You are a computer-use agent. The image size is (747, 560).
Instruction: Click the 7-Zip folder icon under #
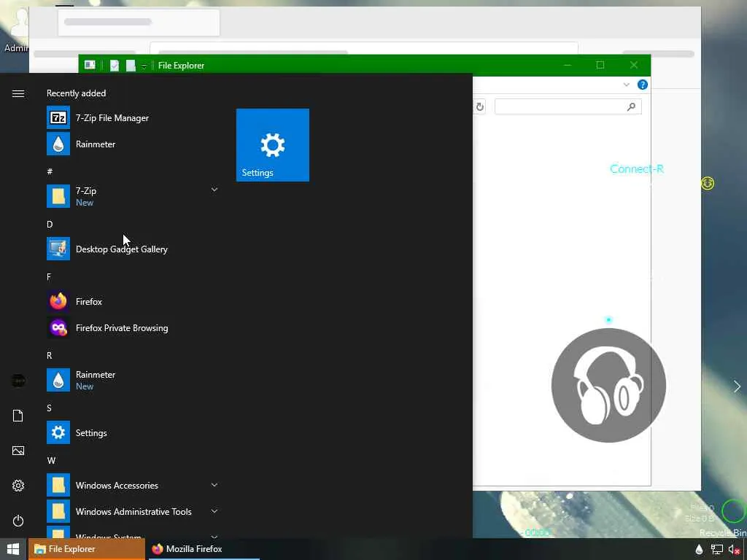58,196
